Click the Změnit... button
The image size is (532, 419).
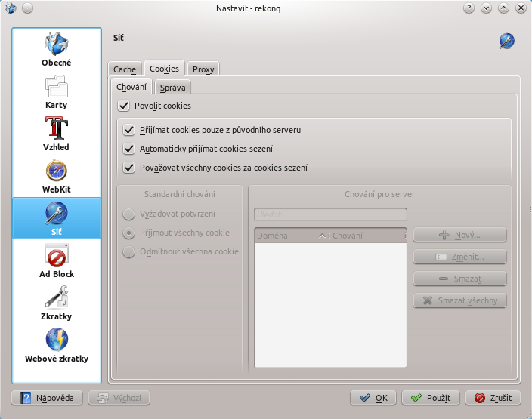[459, 257]
